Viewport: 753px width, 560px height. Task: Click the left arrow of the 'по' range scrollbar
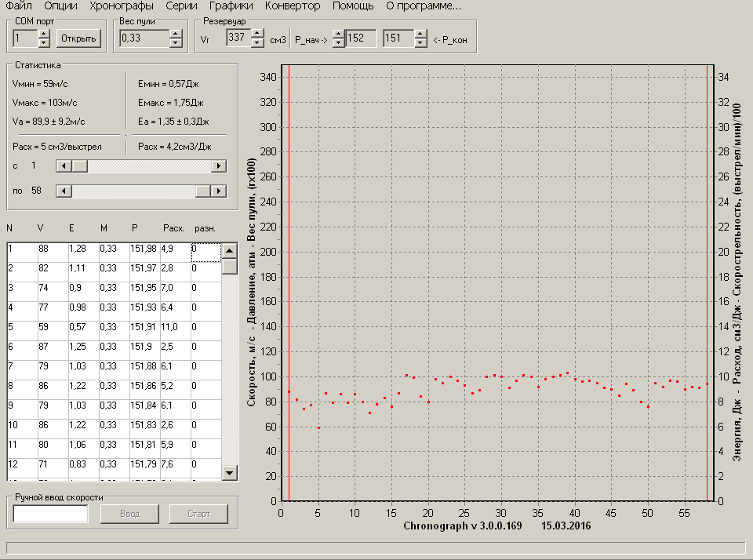click(65, 191)
